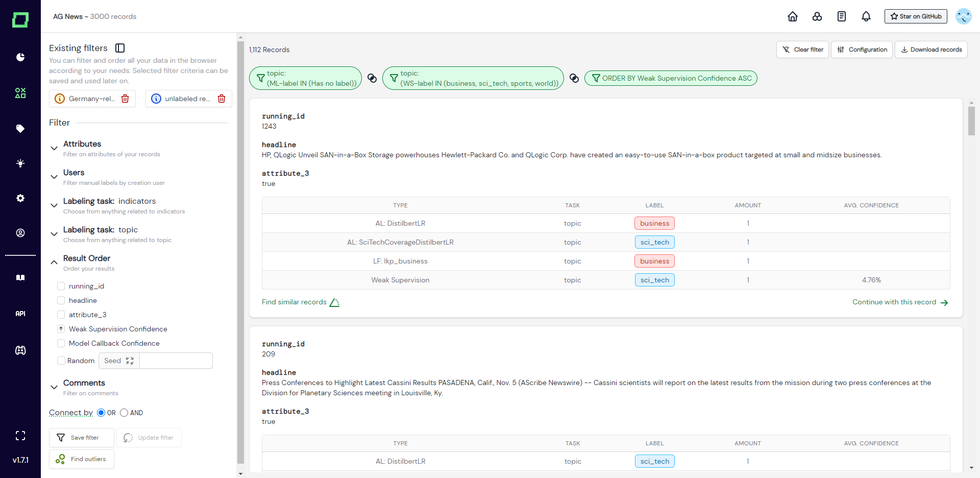Select the AND connect option
980x478 pixels.
(124, 413)
